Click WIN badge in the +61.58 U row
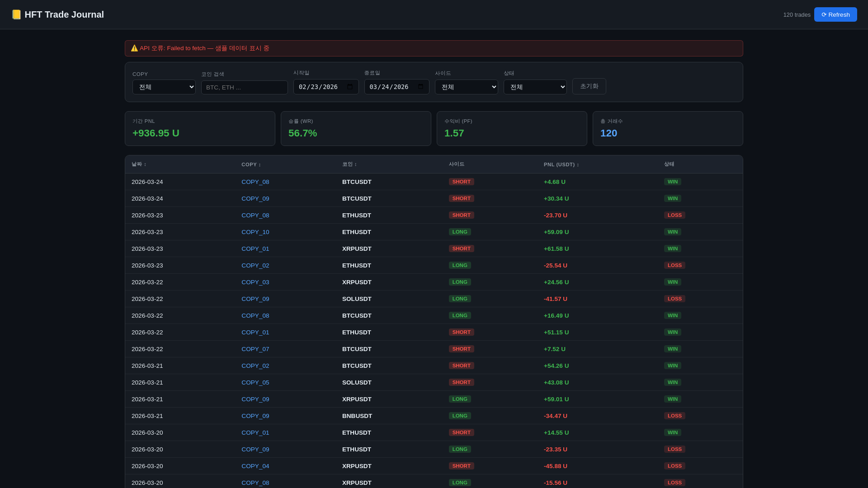This screenshot has width=868, height=488. tap(673, 249)
